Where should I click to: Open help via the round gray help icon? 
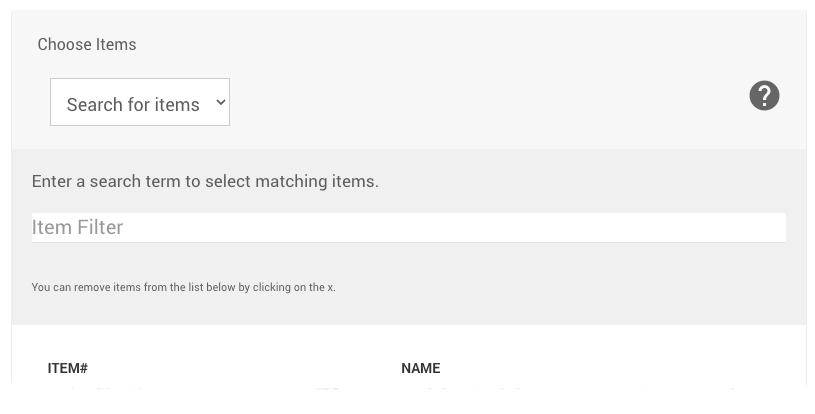pos(764,96)
